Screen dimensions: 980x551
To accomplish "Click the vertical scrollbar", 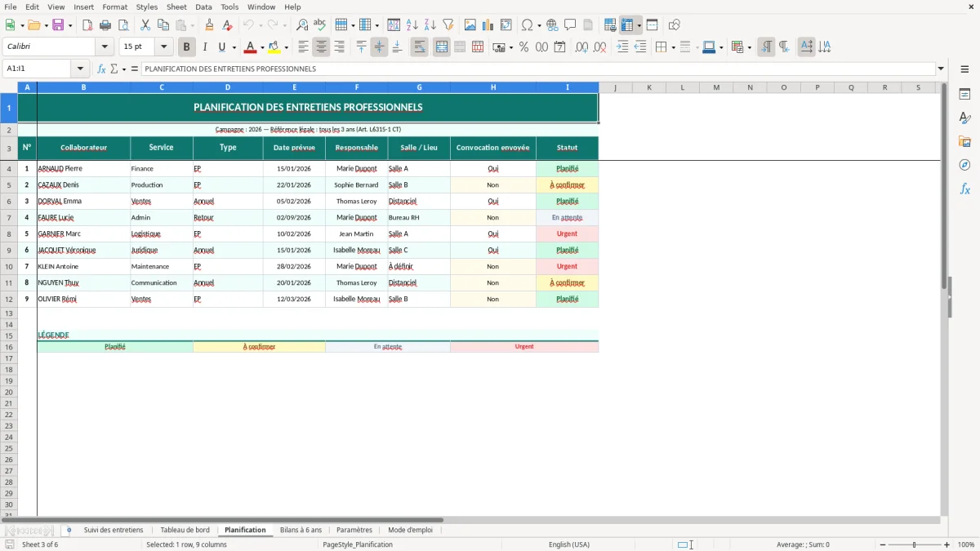I will click(945, 299).
